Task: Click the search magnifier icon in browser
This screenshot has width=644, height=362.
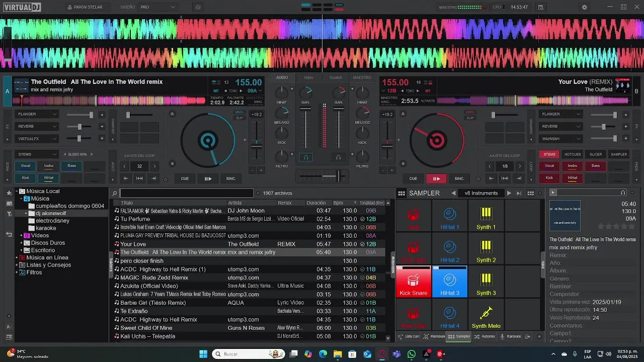Action: coord(115,193)
